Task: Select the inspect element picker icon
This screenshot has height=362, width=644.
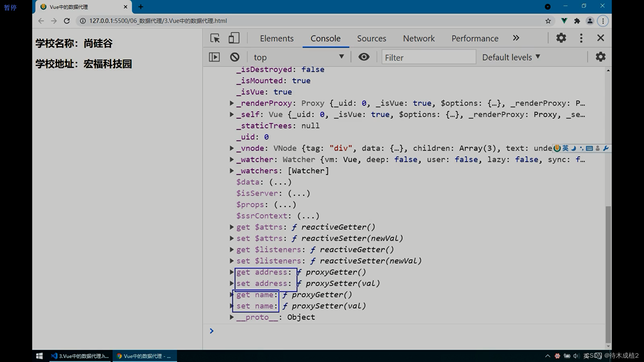Action: click(215, 38)
